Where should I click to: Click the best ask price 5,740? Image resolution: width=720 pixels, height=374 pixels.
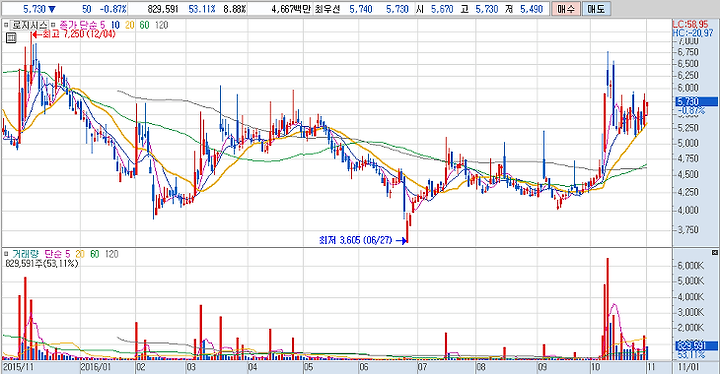(x=360, y=9)
